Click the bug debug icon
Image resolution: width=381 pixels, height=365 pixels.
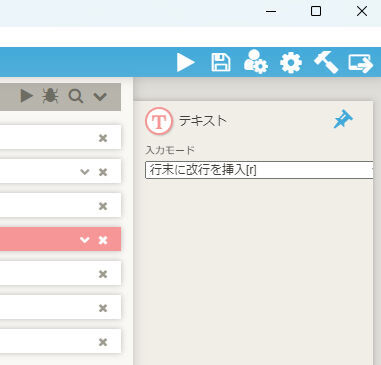coord(51,96)
